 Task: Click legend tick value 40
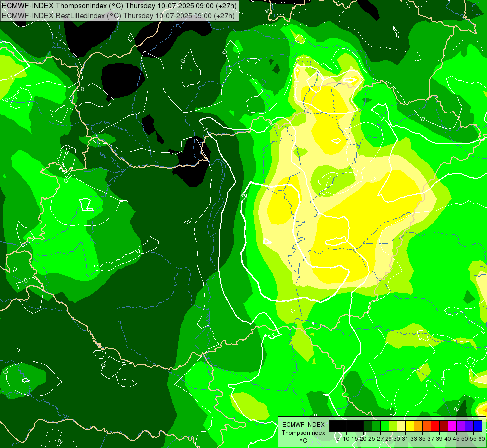click(448, 439)
